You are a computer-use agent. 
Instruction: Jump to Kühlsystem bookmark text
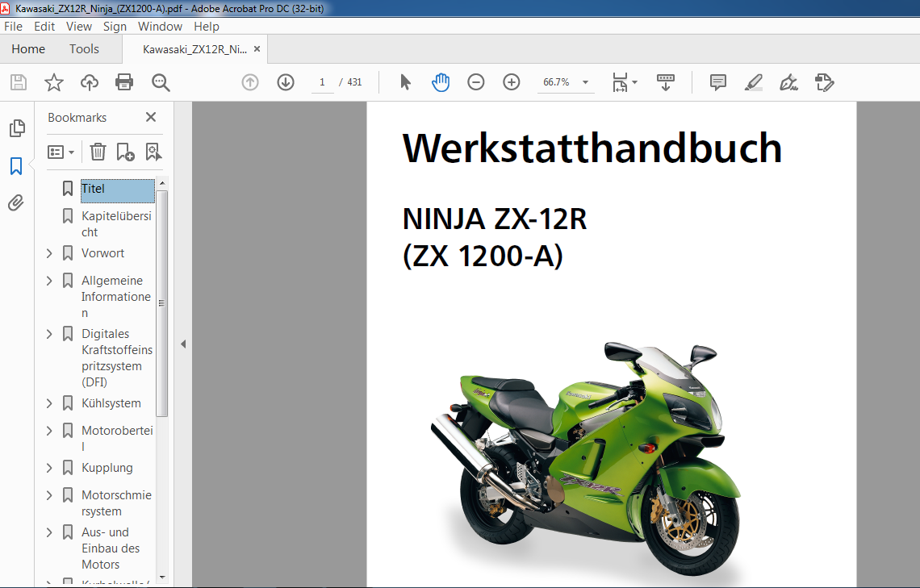[x=111, y=403]
